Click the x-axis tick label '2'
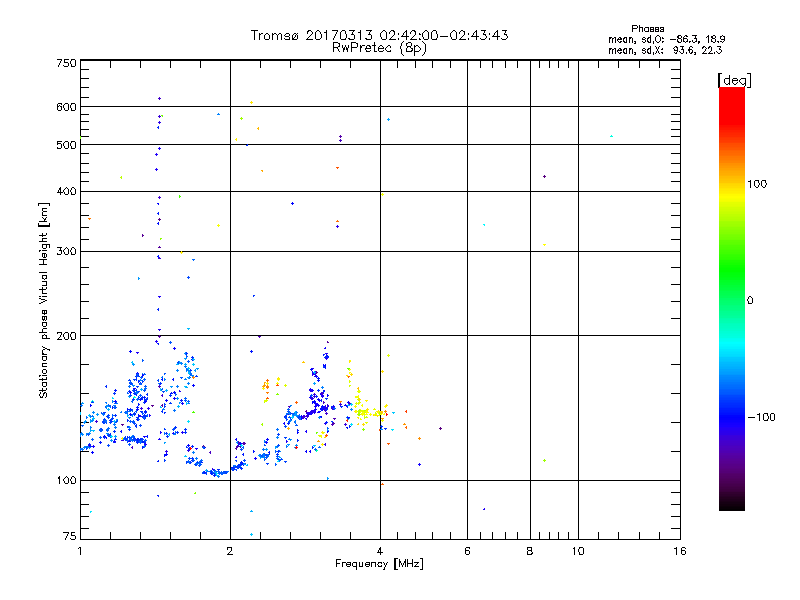 click(230, 551)
